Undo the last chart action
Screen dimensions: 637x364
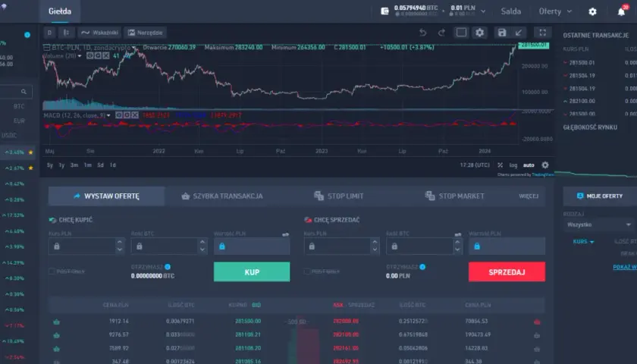(423, 33)
